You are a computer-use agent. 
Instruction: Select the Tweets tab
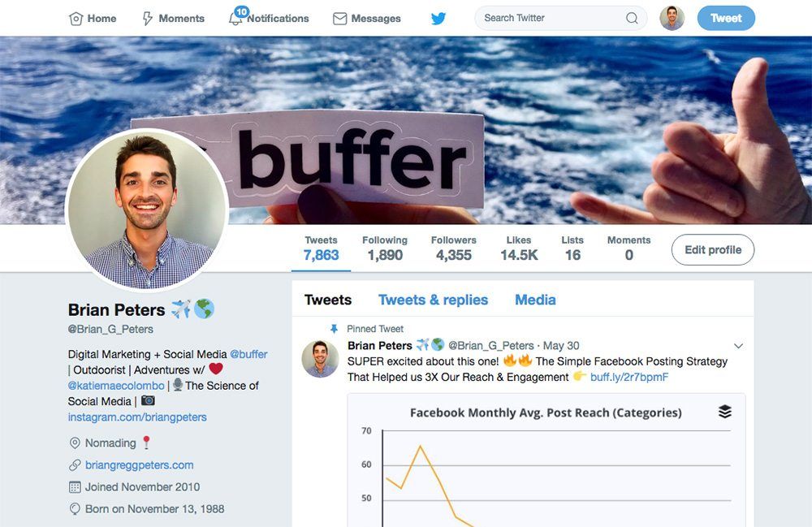328,300
